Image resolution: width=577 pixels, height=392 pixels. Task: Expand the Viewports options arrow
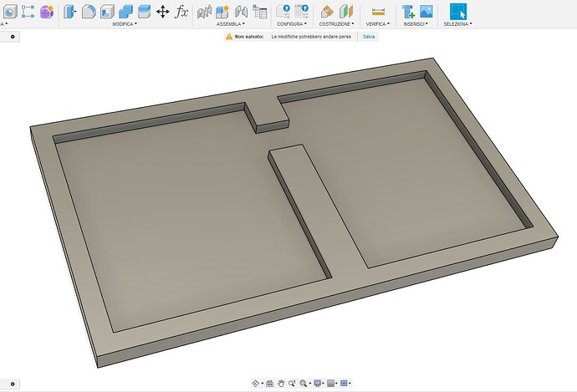coord(350,384)
